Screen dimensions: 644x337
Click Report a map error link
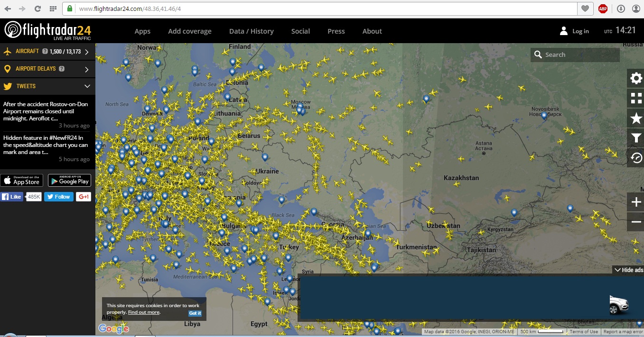[623, 332]
